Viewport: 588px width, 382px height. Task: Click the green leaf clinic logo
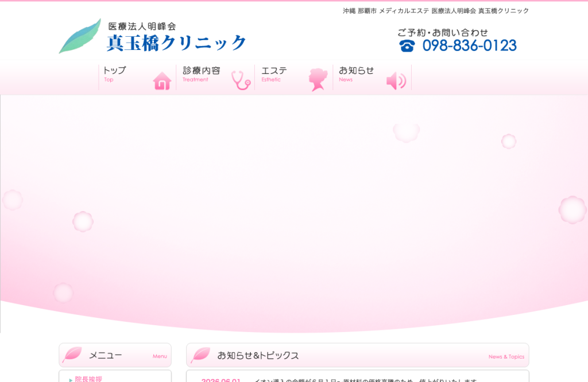[x=80, y=36]
